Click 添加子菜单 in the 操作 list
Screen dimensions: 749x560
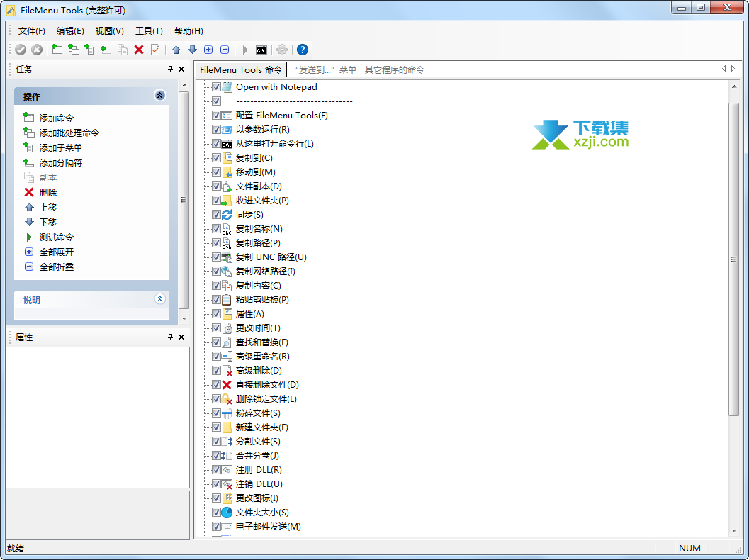click(61, 147)
